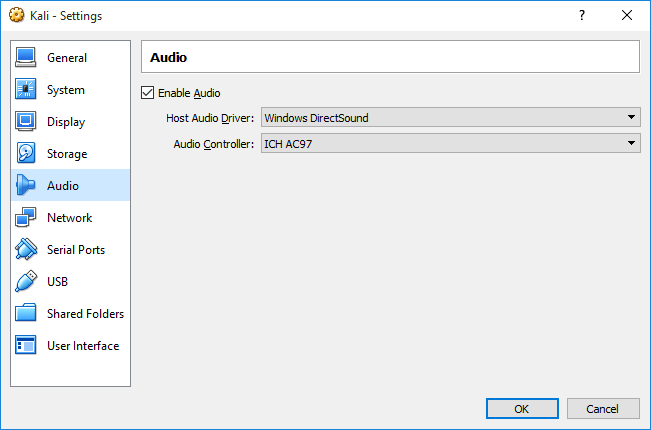Switch to the Display settings page
Viewport: 651px width, 430px height.
pyautogui.click(x=71, y=121)
